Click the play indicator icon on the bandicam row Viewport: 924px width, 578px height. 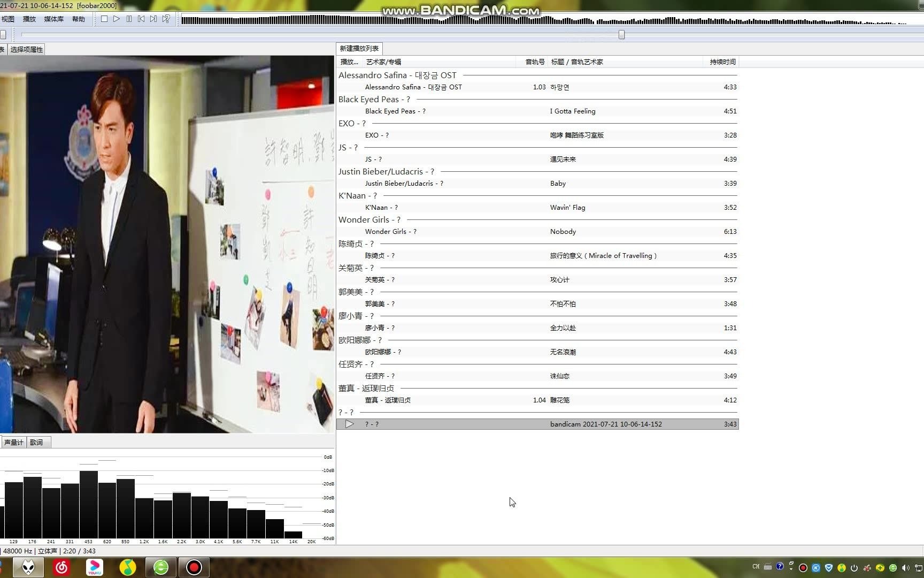point(349,424)
